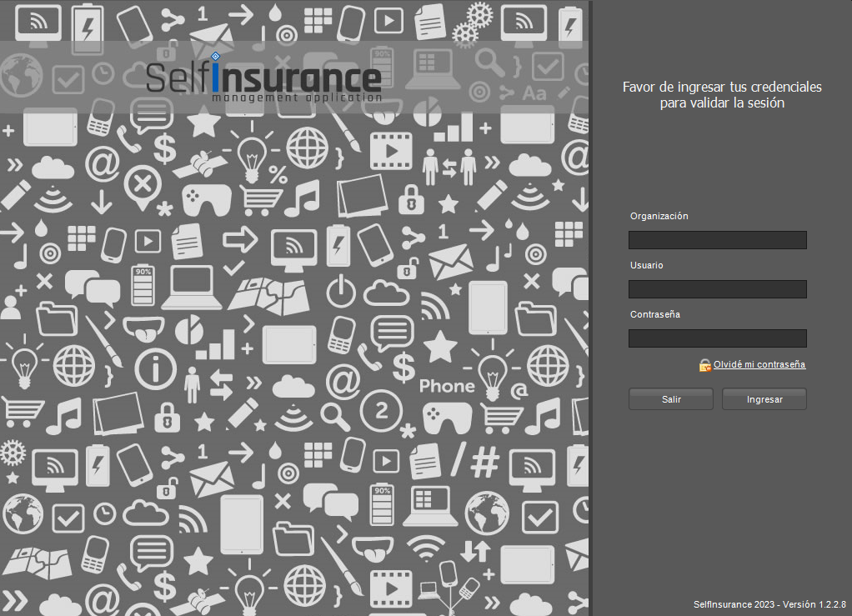The width and height of the screenshot is (852, 616).
Task: Select the Contraseña password field
Action: pos(717,338)
